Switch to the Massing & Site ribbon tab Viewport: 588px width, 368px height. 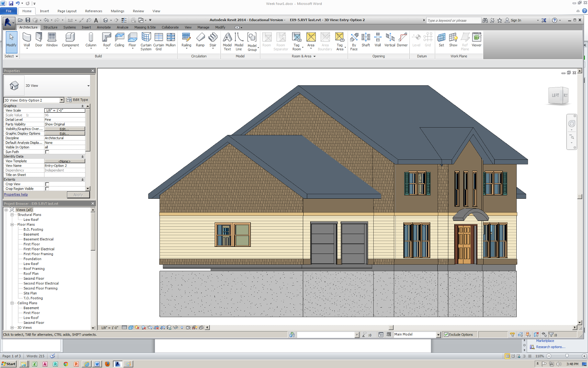(x=145, y=27)
